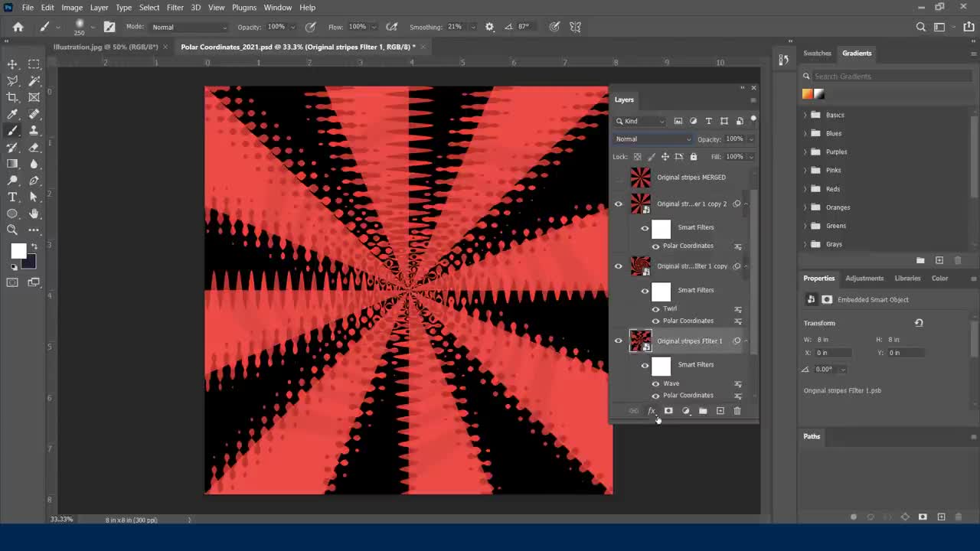Toggle Twirl smart filter visibility
This screenshot has width=980, height=551.
[x=655, y=309]
